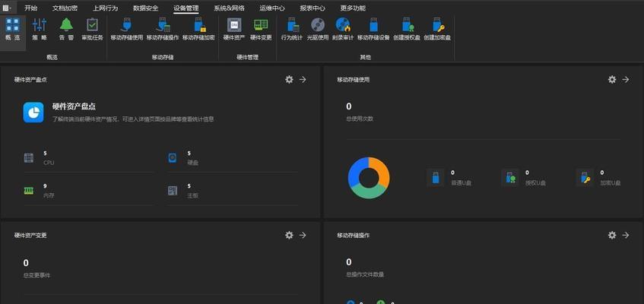
Task: Open 移动存储设备 devices tool
Action: [x=373, y=29]
